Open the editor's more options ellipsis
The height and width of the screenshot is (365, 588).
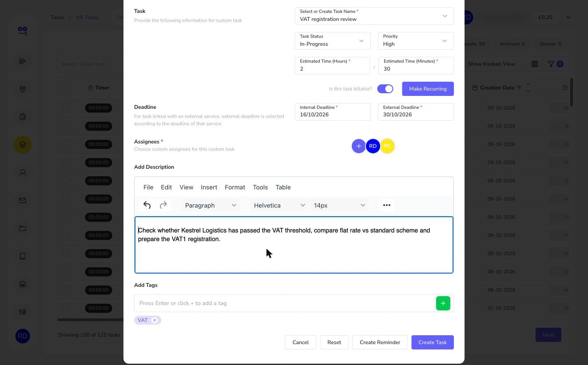click(387, 205)
